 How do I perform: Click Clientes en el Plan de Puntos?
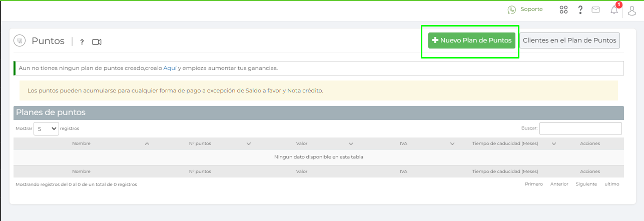pos(569,40)
